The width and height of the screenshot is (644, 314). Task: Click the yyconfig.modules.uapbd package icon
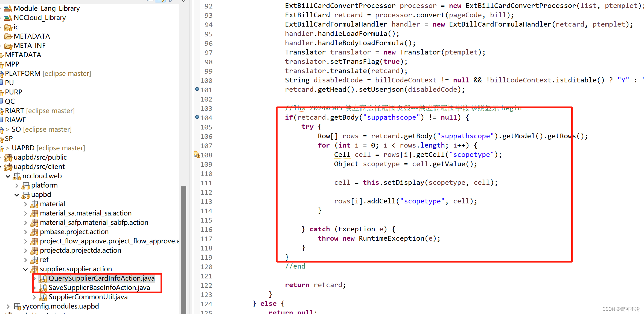pyautogui.click(x=17, y=306)
